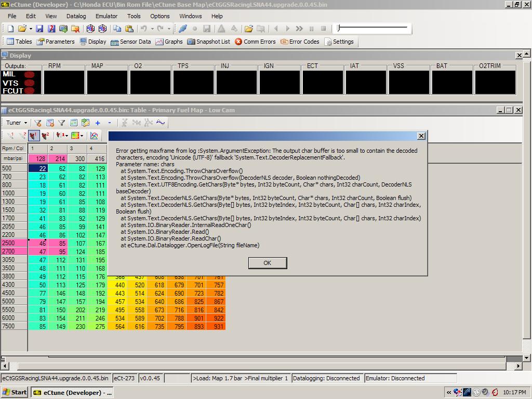Click the floppy icon with question mark
532x399 pixels.
pyautogui.click(x=51, y=29)
